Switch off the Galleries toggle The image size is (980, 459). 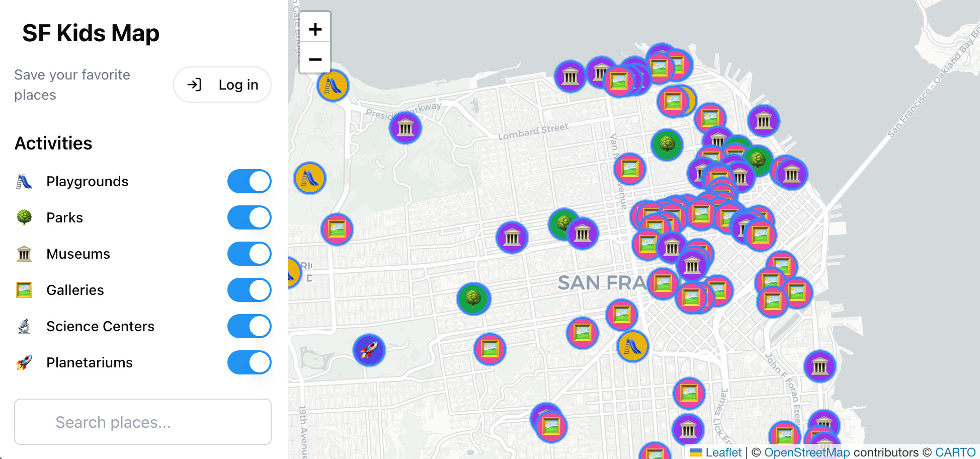(x=249, y=290)
